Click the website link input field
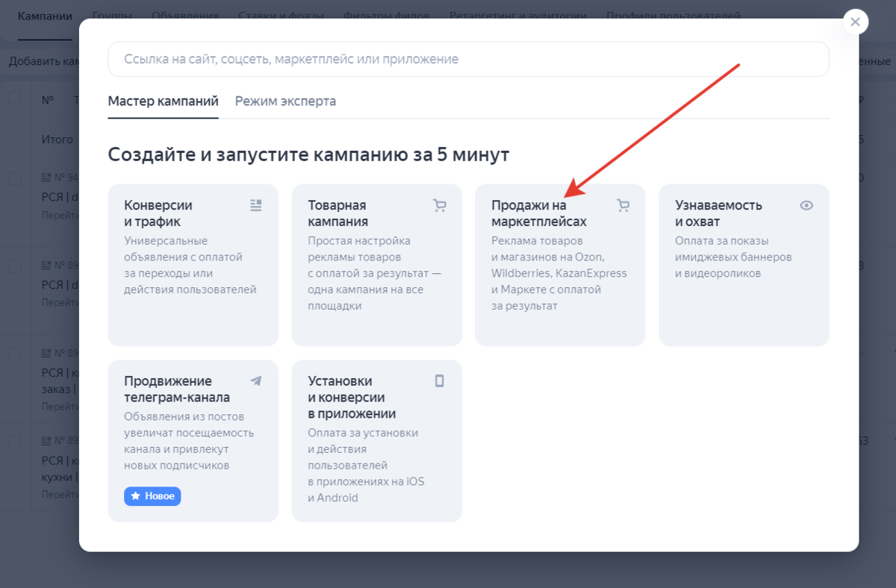The height and width of the screenshot is (588, 896). (469, 59)
